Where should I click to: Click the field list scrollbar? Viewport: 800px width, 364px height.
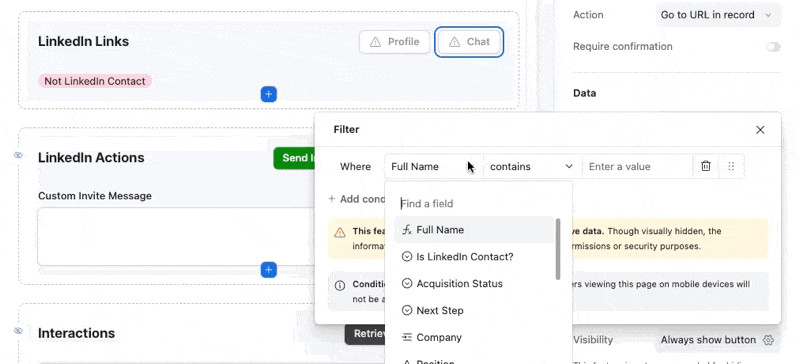pyautogui.click(x=558, y=249)
